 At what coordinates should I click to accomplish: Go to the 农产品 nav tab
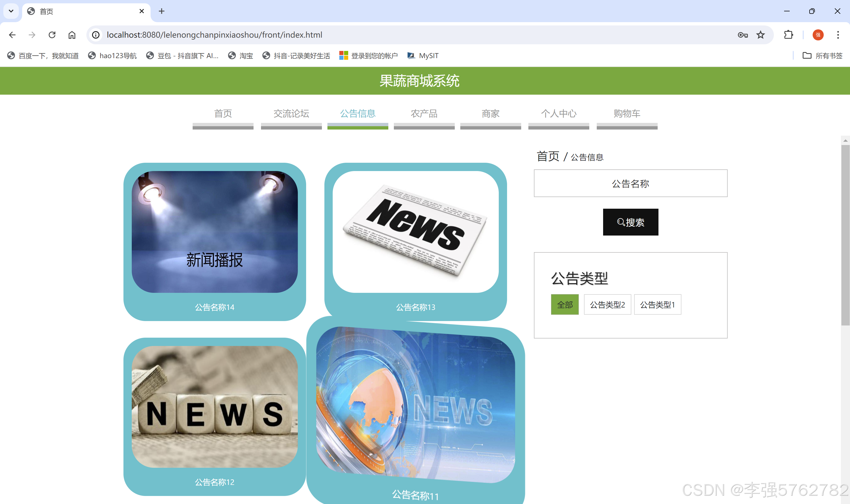[x=424, y=113]
